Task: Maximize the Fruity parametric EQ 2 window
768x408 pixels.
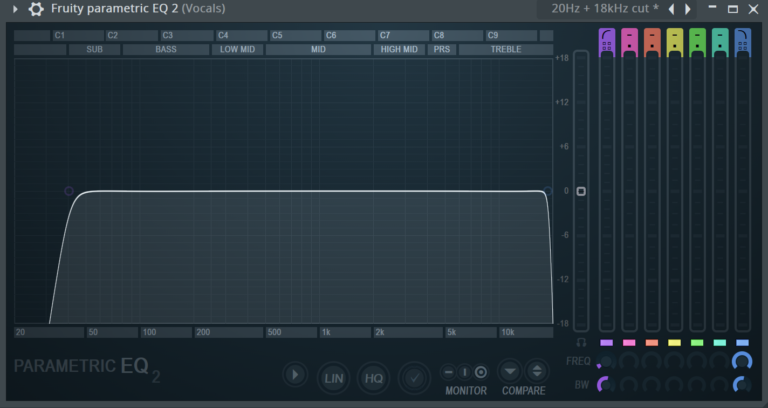Action: coord(733,9)
